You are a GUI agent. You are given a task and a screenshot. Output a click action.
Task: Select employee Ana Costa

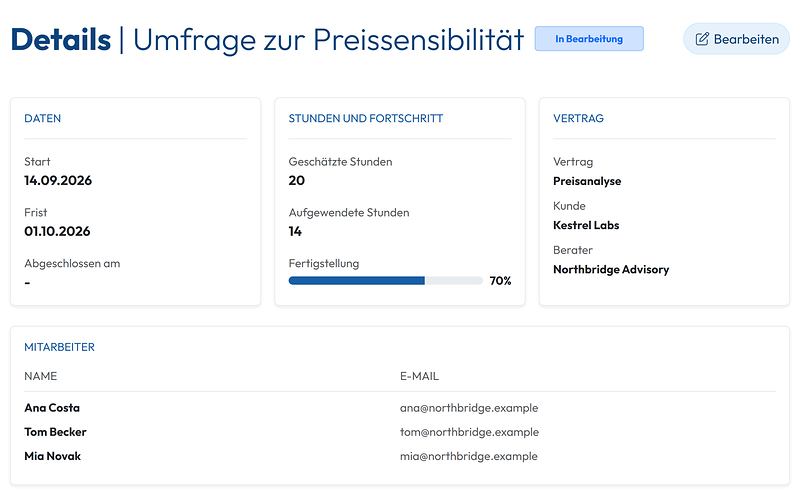coord(52,408)
